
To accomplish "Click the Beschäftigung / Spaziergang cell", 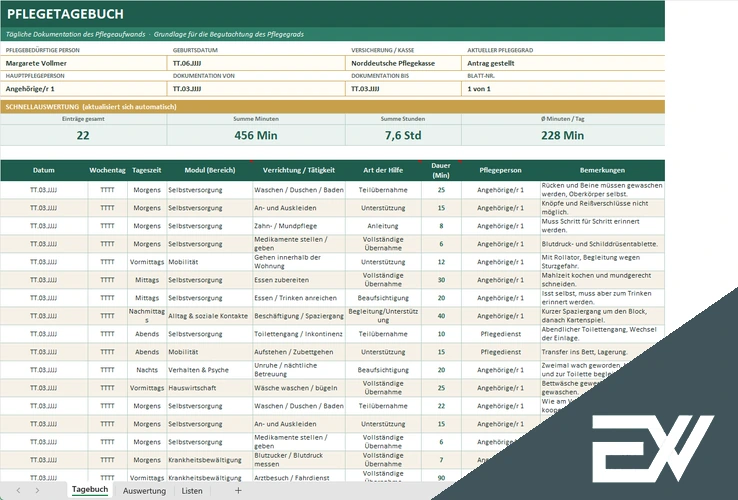I will pos(299,316).
